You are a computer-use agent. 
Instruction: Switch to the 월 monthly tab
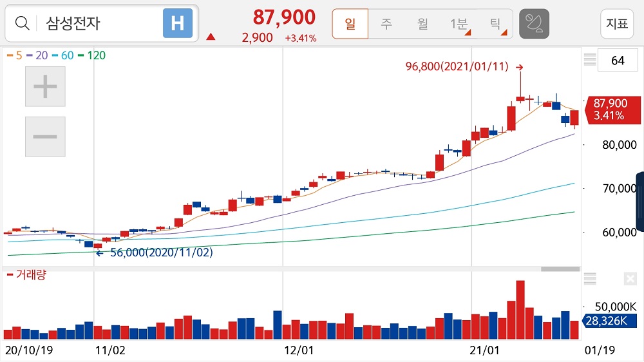pyautogui.click(x=422, y=24)
